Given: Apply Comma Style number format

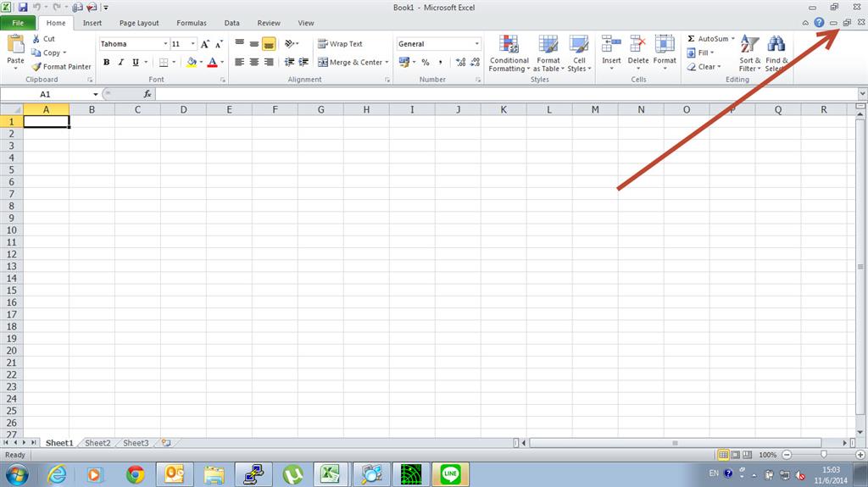Looking at the screenshot, I should 440,62.
